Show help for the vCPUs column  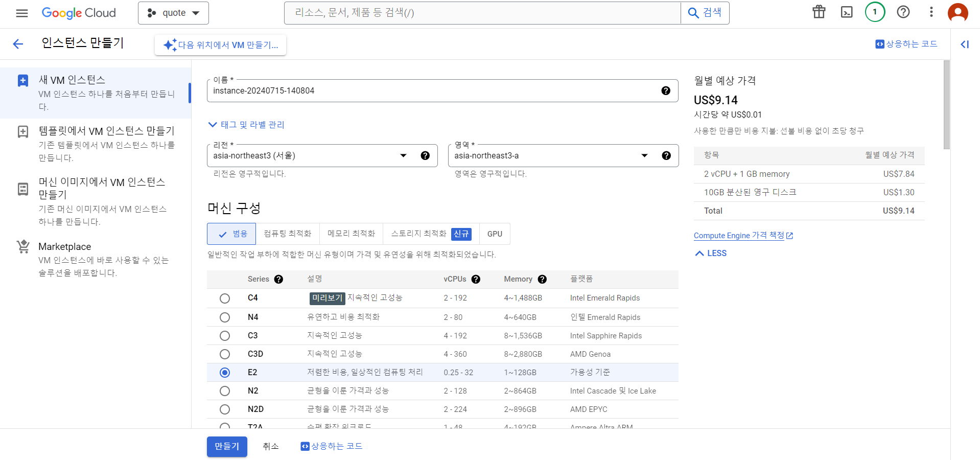[476, 279]
